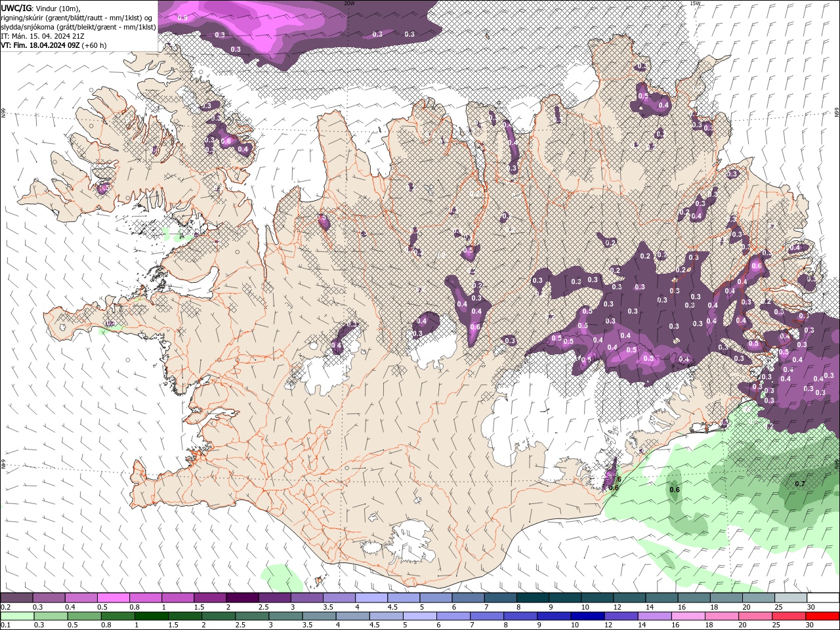Click the UWC/IG title text
The height and width of the screenshot is (630, 840).
pos(16,8)
